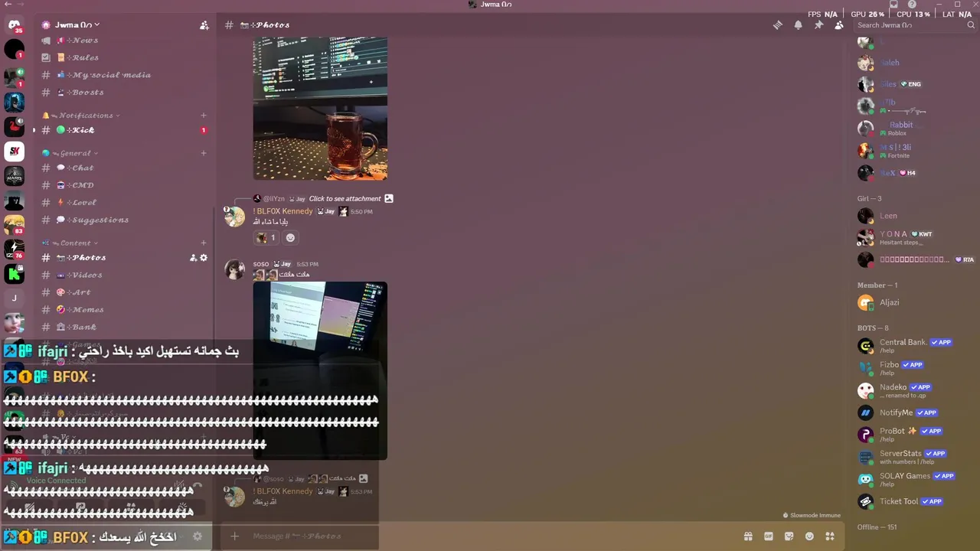Open soso's laptop screen photo
The width and height of the screenshot is (980, 551).
tap(320, 370)
